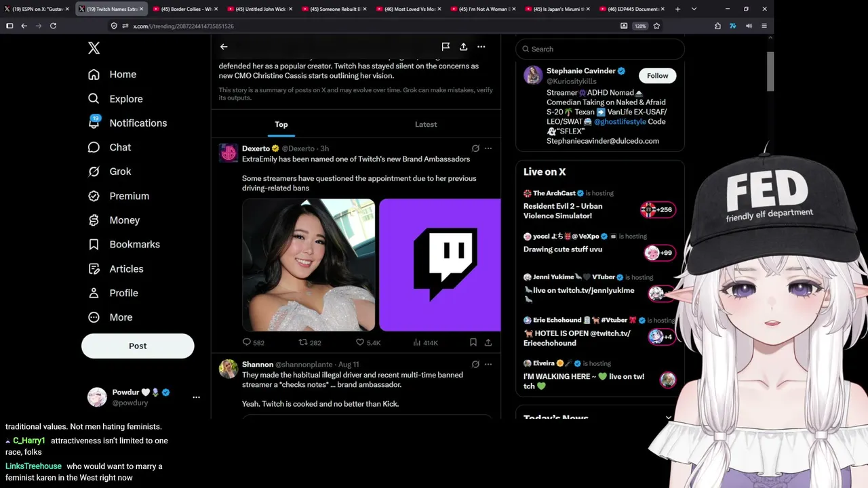Share the trending story via header icon
Viewport: 868px width, 488px height.
point(463,47)
